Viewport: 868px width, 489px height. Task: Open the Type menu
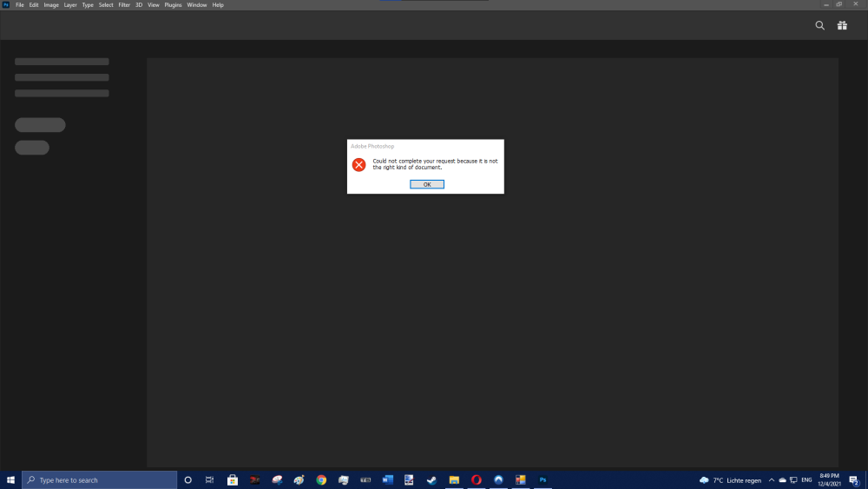point(88,5)
